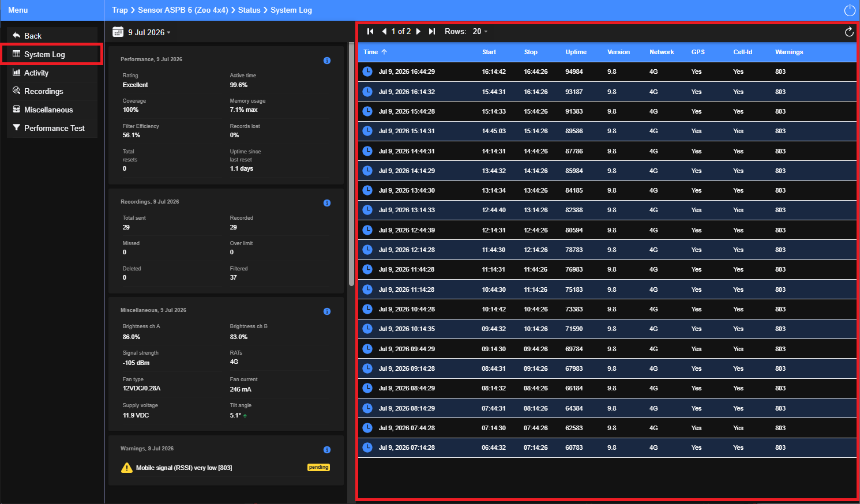Viewport: 860px width, 504px height.
Task: Click clock icon of the 11:44:28 row
Action: pos(367,269)
